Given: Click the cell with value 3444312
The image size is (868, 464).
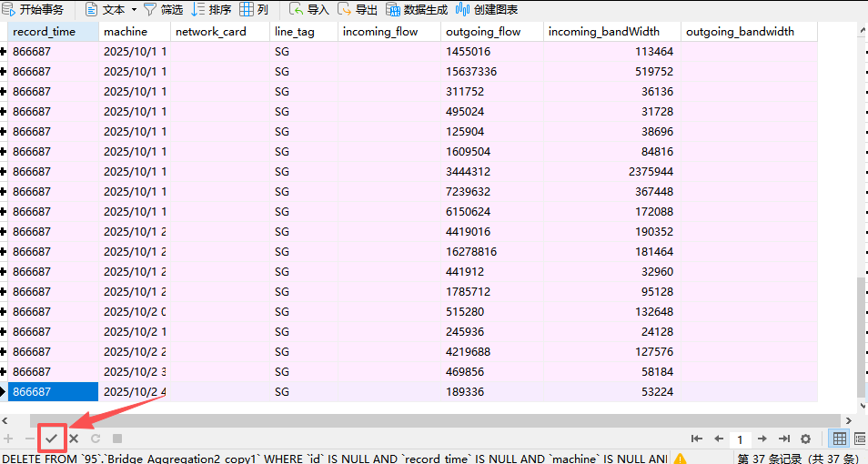Looking at the screenshot, I should coord(492,172).
